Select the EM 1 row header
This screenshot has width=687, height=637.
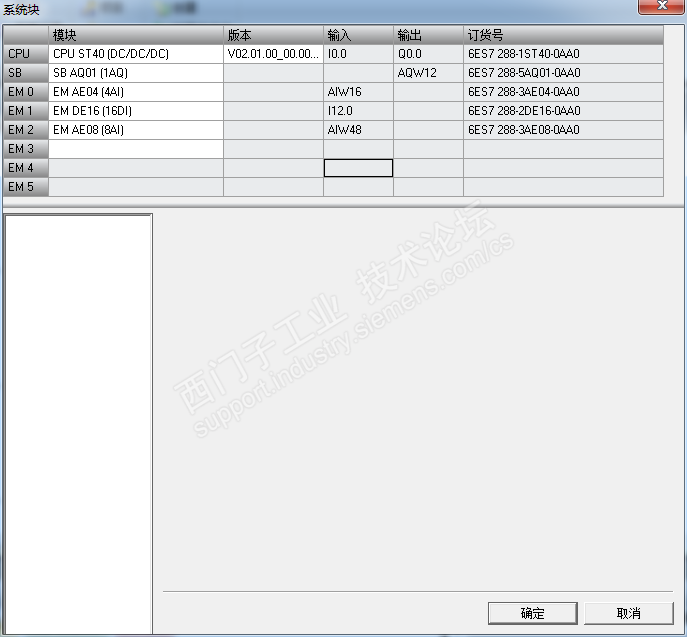pos(26,111)
